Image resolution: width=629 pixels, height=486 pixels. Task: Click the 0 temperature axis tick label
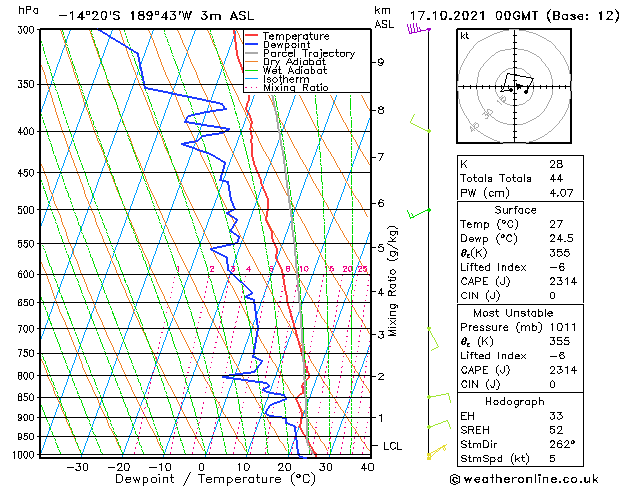[x=201, y=467]
